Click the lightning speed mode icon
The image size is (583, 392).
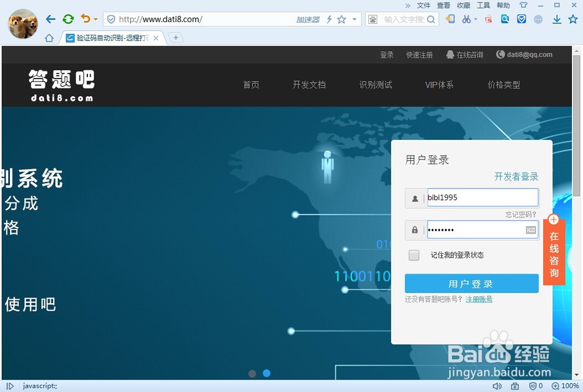pos(329,19)
